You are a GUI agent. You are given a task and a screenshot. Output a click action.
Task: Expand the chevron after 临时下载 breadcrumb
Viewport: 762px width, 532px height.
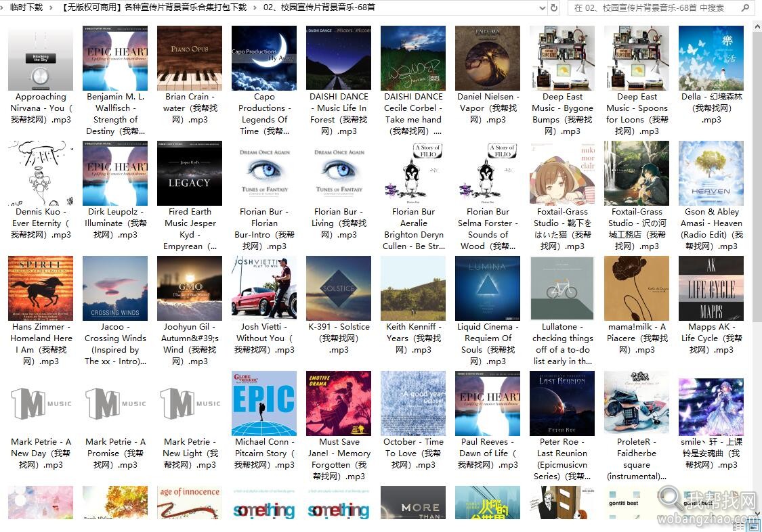pos(51,7)
